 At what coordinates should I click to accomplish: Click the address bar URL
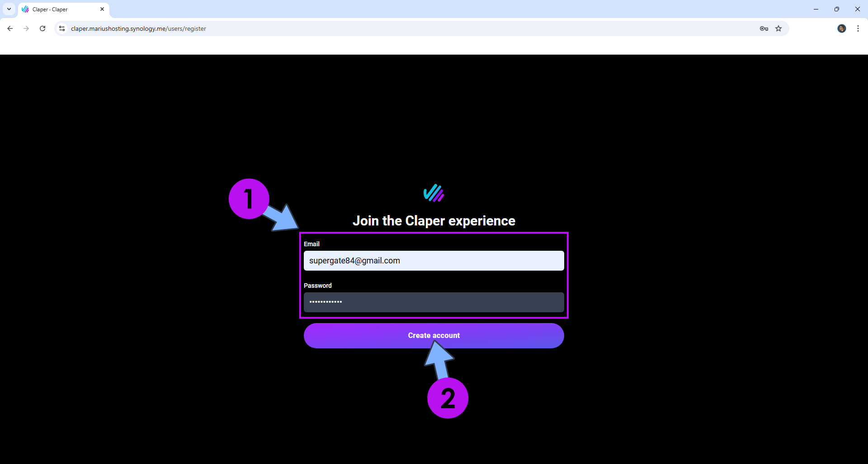[138, 28]
